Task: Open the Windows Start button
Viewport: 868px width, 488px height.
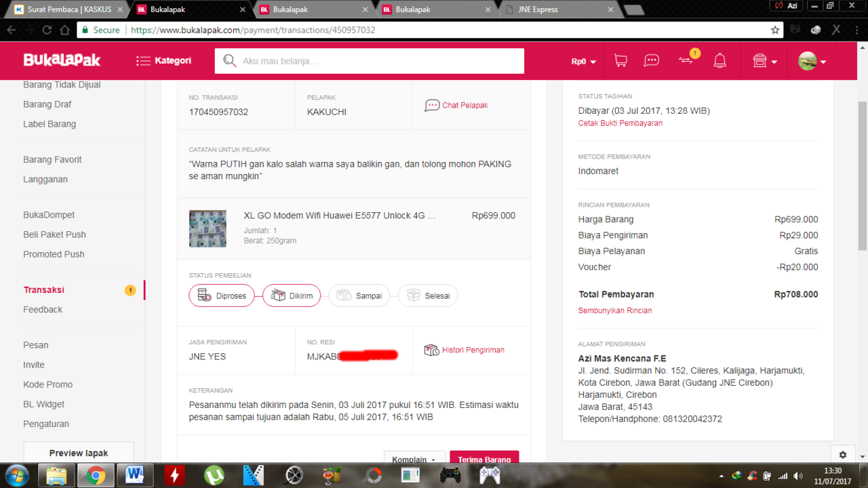Action: [x=16, y=475]
